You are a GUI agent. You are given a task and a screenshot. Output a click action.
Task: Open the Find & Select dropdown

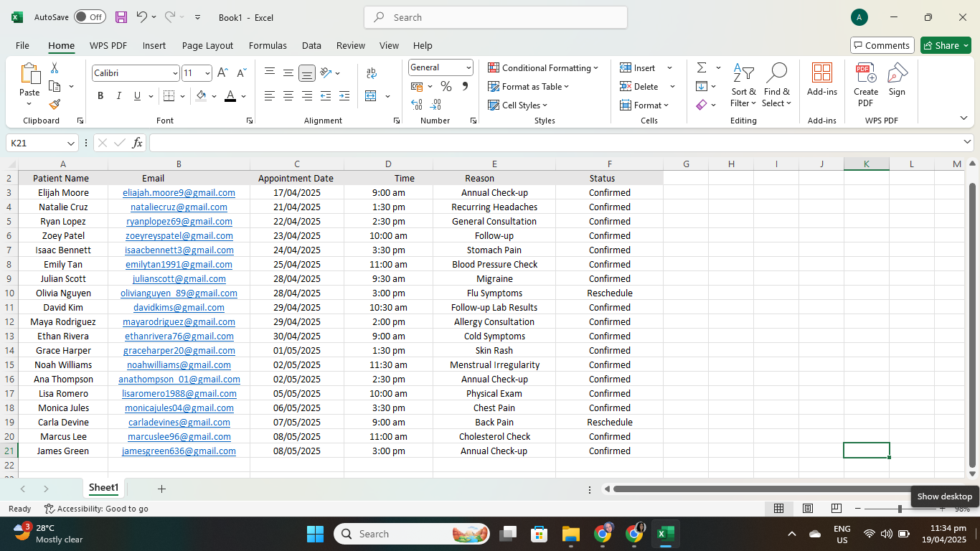click(x=777, y=85)
